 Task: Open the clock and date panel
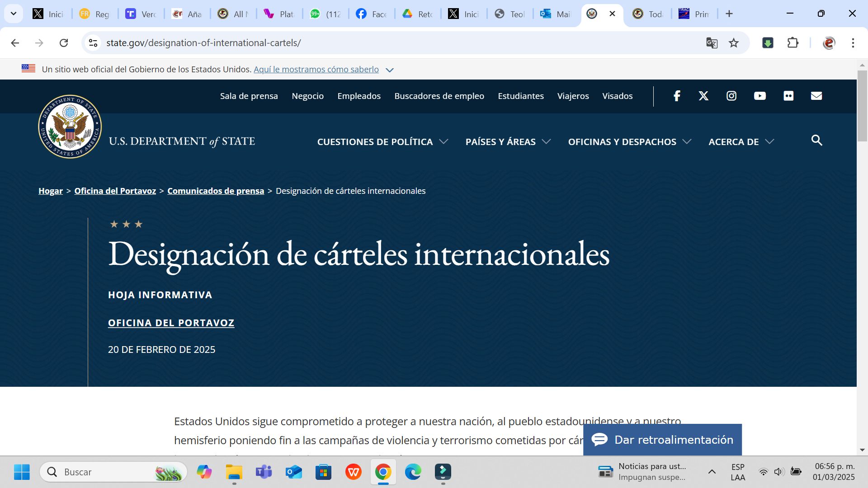(834, 472)
